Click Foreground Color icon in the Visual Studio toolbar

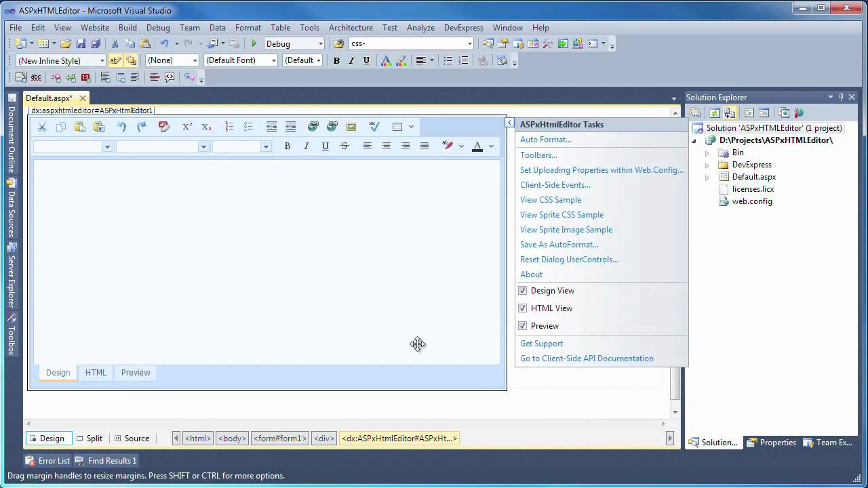tap(386, 60)
